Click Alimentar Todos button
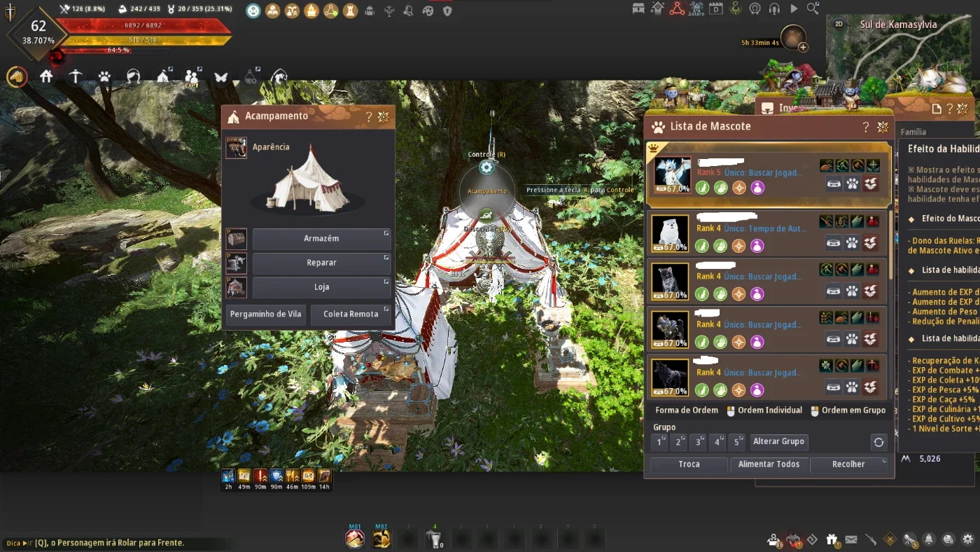Screen dimensions: 980x552 tap(769, 464)
